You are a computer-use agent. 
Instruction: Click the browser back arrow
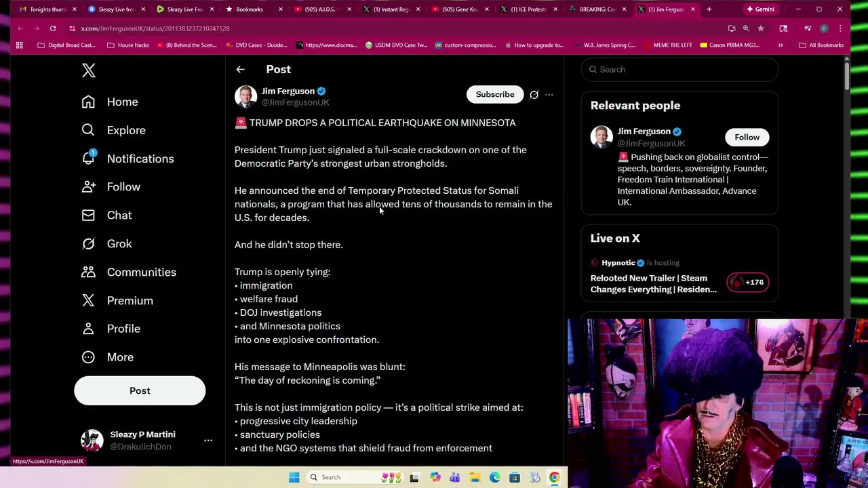pos(20,28)
